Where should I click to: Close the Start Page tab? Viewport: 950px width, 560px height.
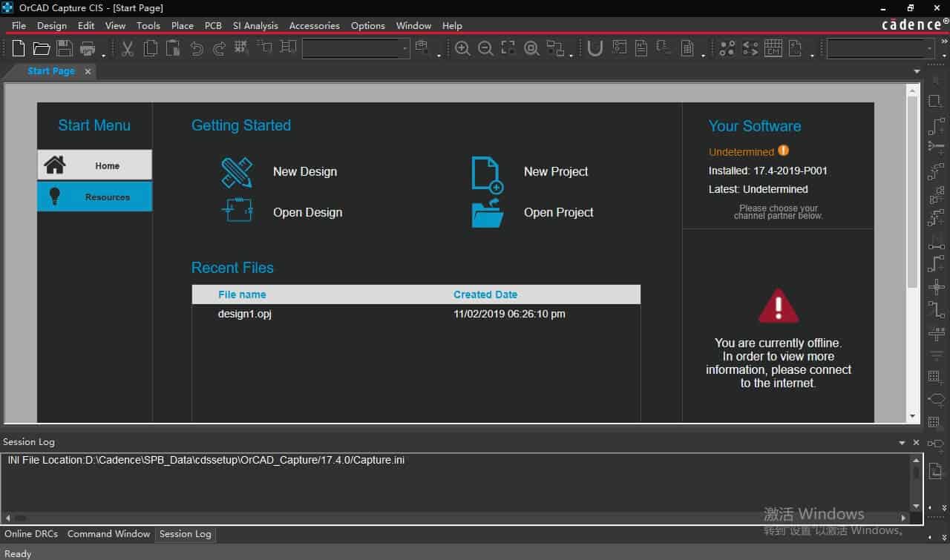click(88, 72)
